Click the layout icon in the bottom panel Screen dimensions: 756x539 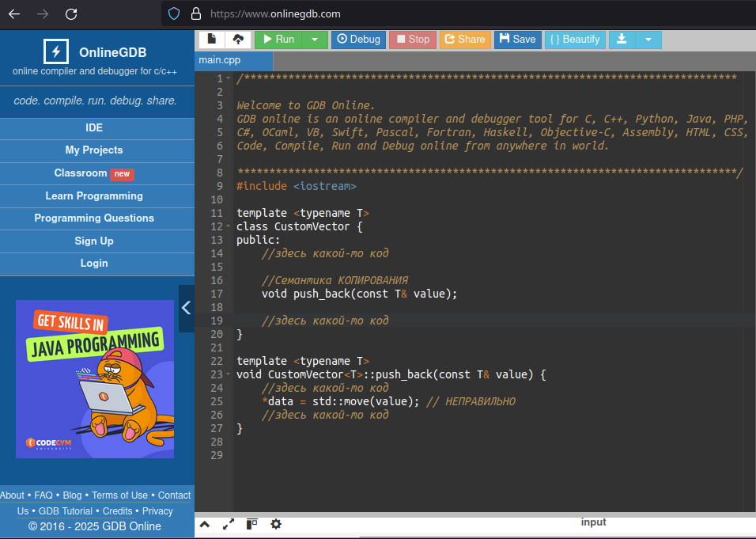click(251, 524)
